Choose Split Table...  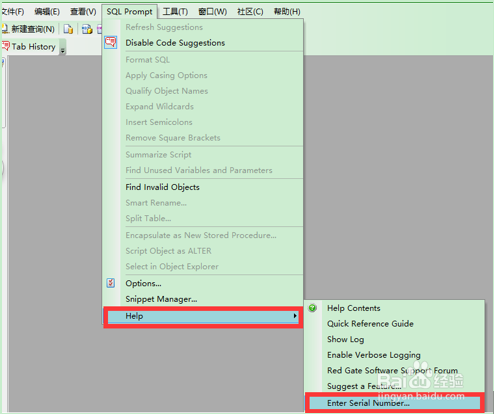[x=148, y=218]
